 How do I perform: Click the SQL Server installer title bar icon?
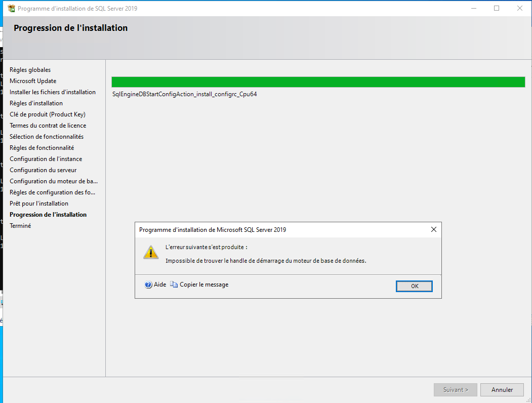click(x=11, y=9)
